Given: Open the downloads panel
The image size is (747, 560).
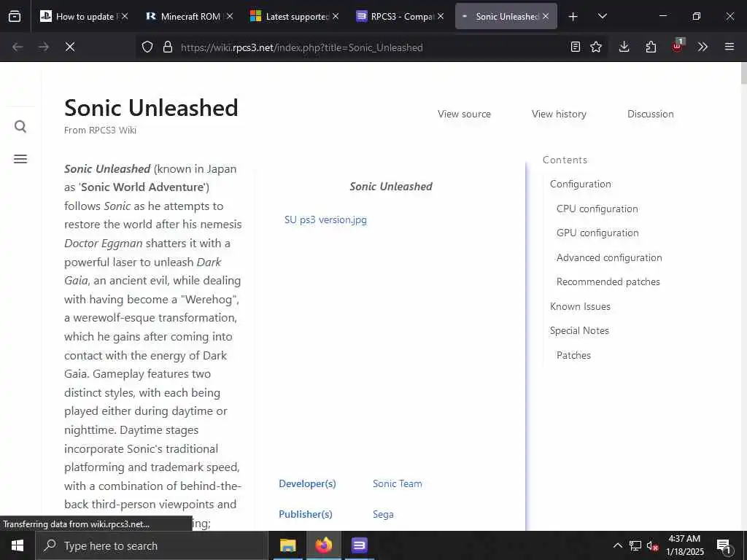Looking at the screenshot, I should pyautogui.click(x=624, y=47).
